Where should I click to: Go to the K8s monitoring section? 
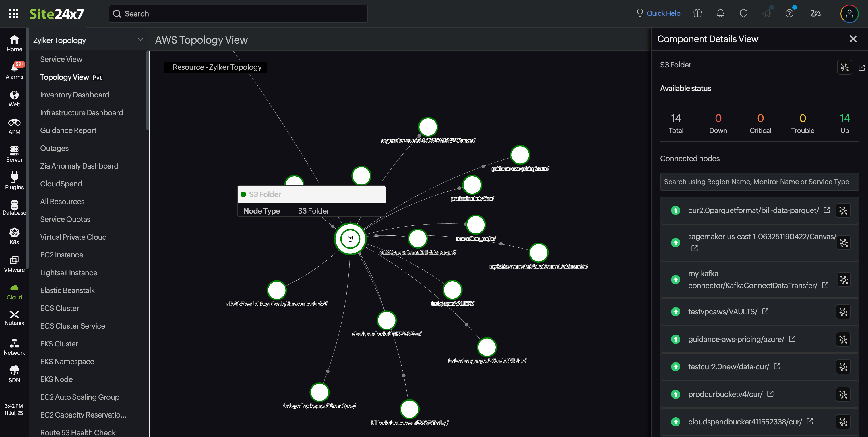pos(14,236)
